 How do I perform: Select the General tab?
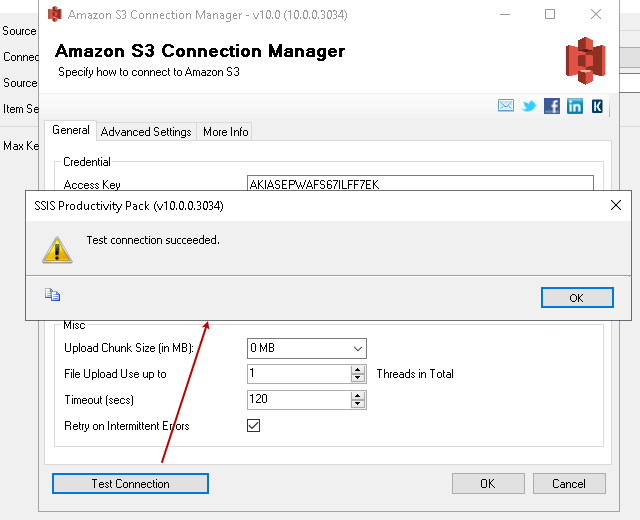[x=71, y=131]
